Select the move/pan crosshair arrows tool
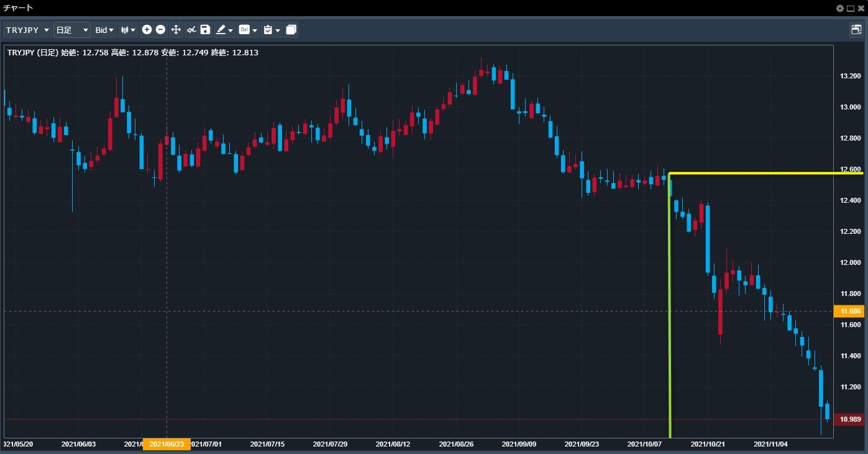Screen dimensions: 868x454 pos(176,30)
